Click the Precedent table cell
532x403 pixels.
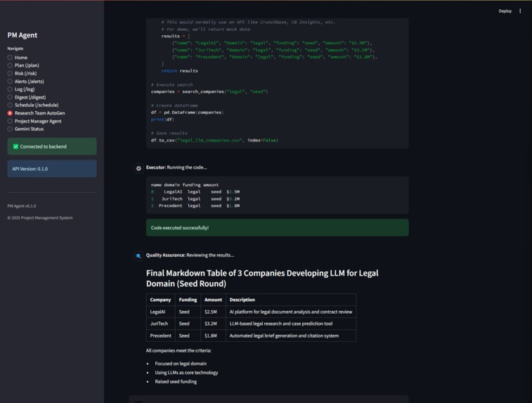[160, 335]
